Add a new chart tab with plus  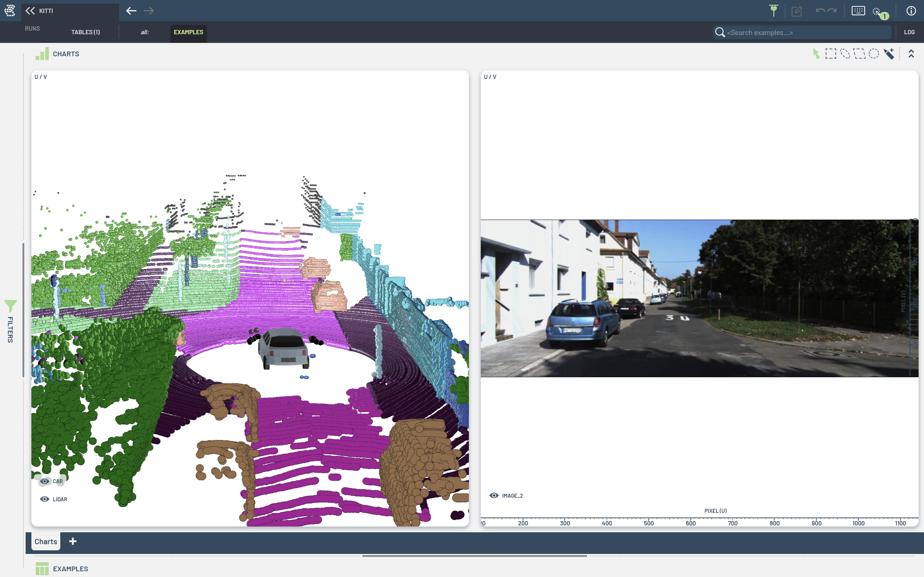(73, 541)
